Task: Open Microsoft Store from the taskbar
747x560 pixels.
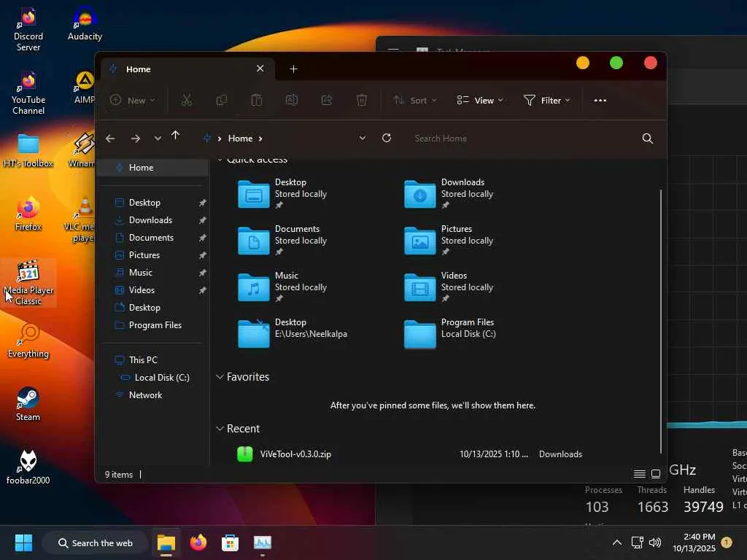Action: point(230,542)
